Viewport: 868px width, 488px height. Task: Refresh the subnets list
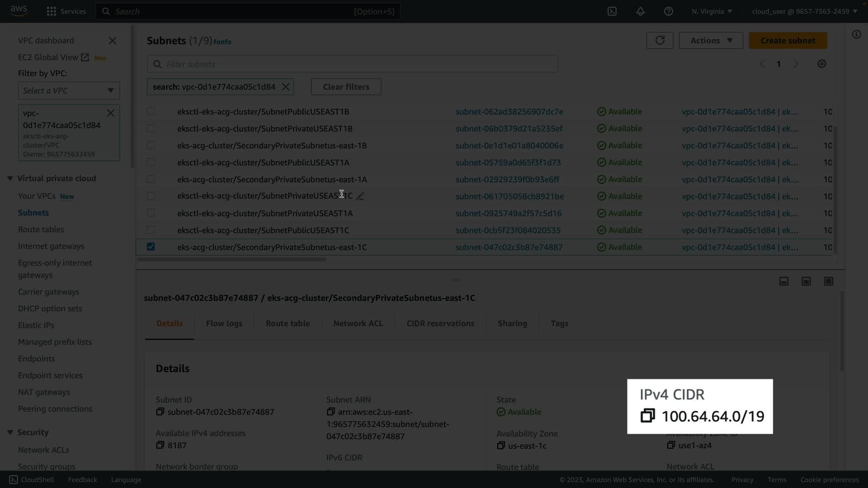point(660,40)
